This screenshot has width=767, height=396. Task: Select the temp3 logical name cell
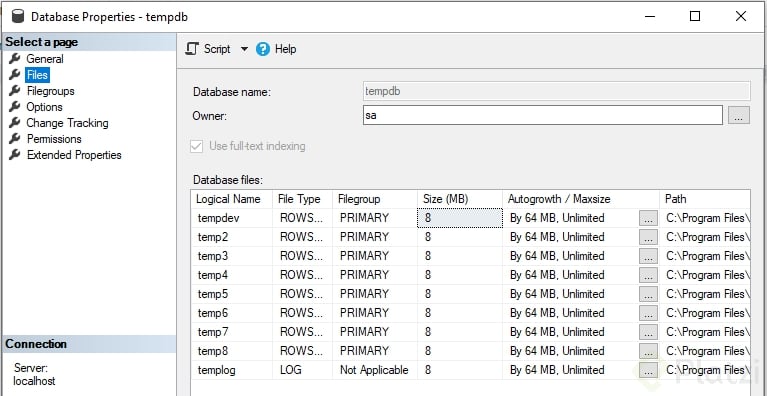tap(231, 256)
